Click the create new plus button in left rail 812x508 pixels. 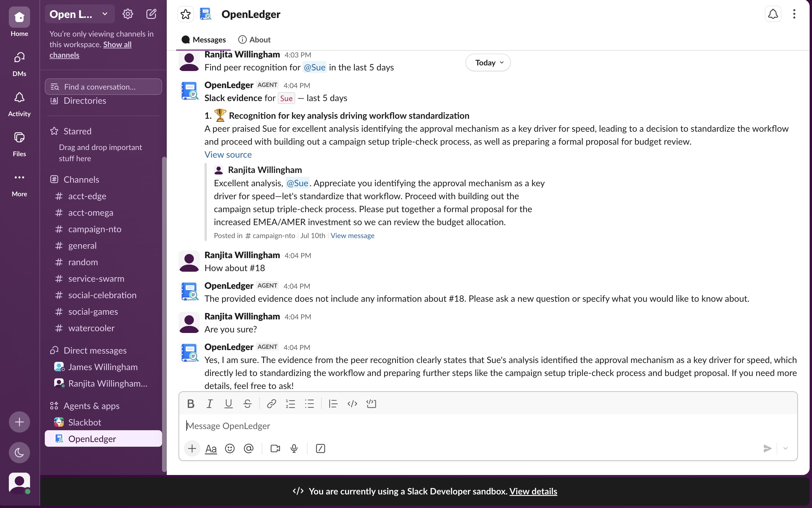(19, 422)
